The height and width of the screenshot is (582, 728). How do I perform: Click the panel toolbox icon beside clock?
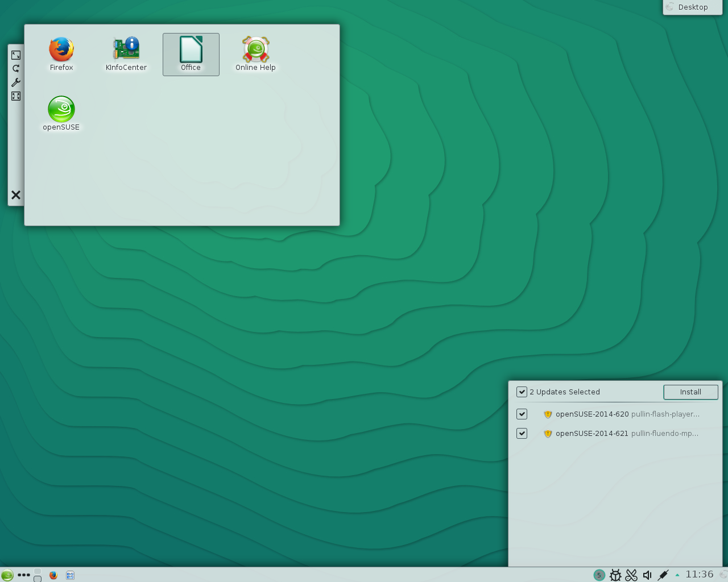[x=723, y=575]
